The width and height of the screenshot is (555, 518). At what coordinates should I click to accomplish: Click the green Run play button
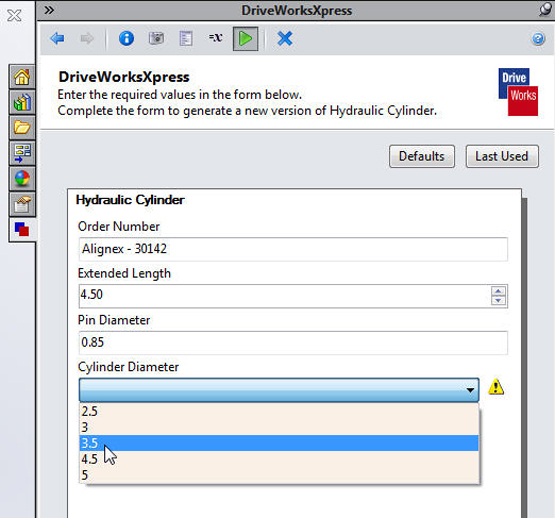245,39
